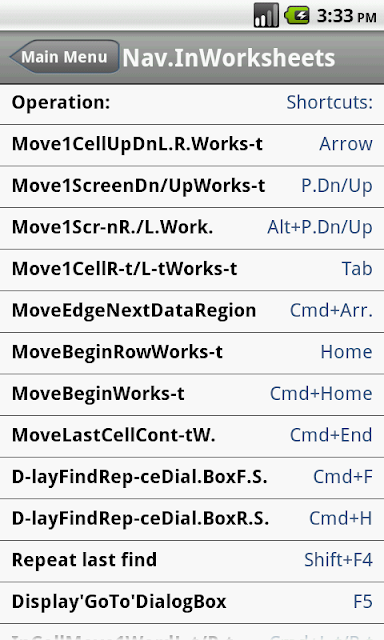Screen dimensions: 384x640
Task: Select the Move1ScreenDn/UpWorks-t row
Action: click(192, 187)
